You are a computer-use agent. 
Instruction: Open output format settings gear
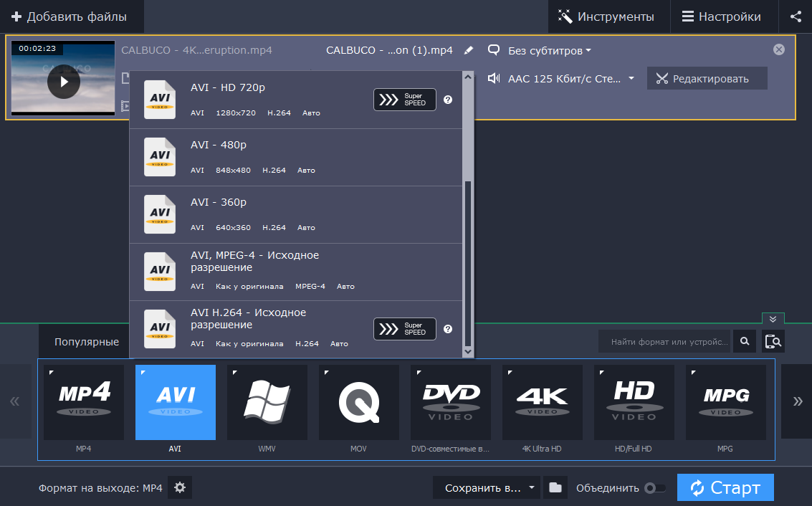[x=180, y=488]
